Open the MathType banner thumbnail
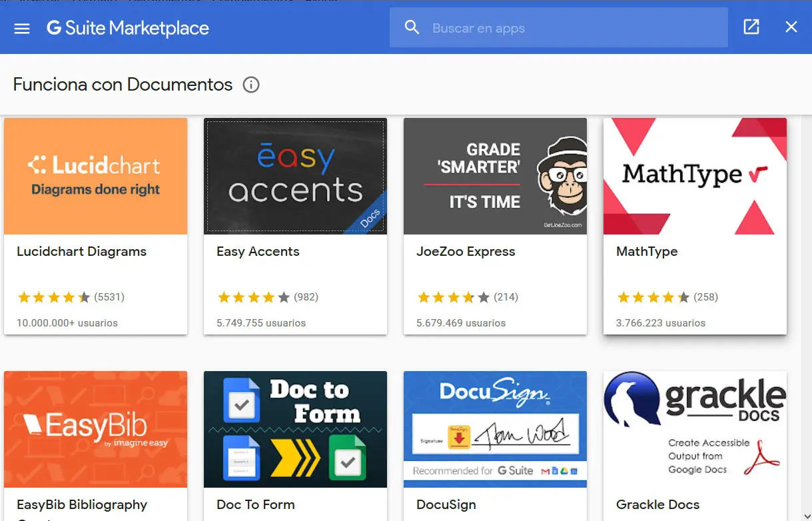The height and width of the screenshot is (521, 812). [x=695, y=176]
